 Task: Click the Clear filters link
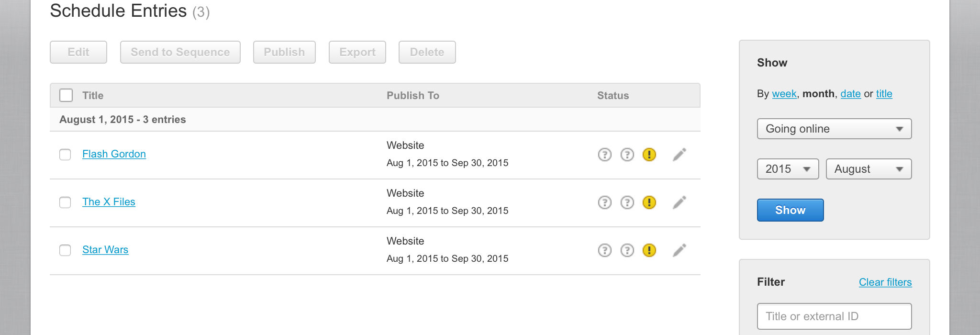pyautogui.click(x=885, y=282)
